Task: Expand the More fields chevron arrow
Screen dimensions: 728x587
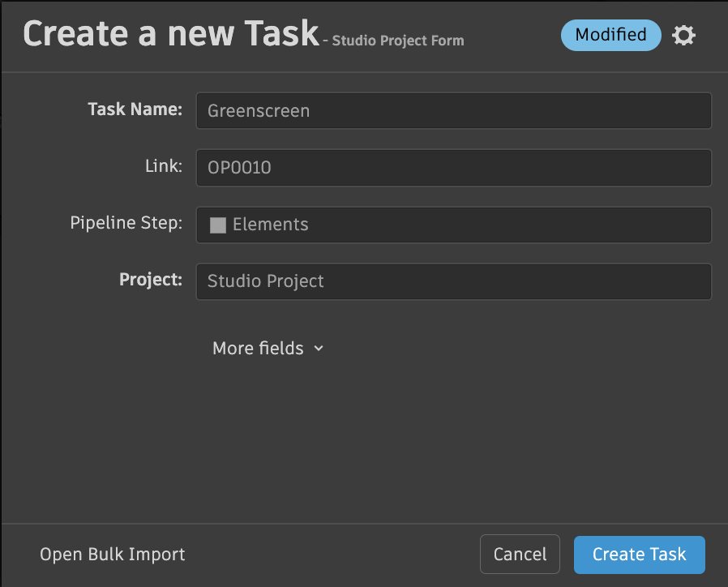Action: tap(319, 349)
